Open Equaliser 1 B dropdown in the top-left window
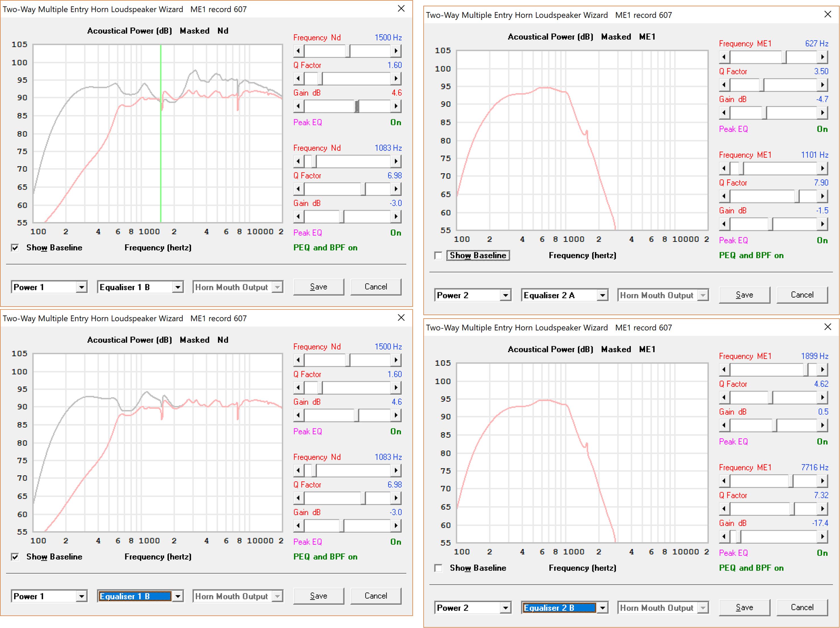 [178, 288]
